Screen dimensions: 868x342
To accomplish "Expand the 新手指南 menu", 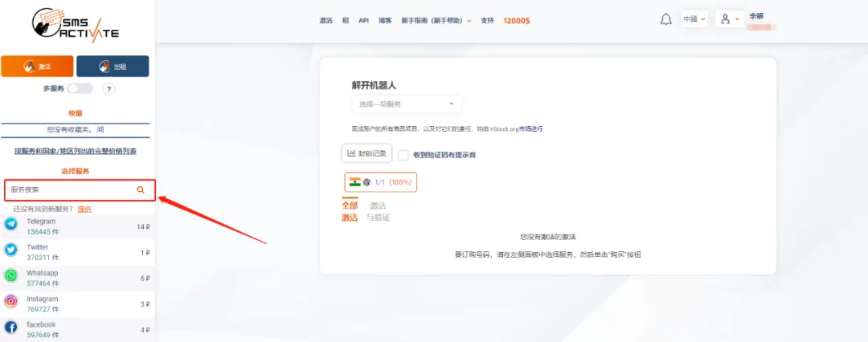I will [436, 21].
